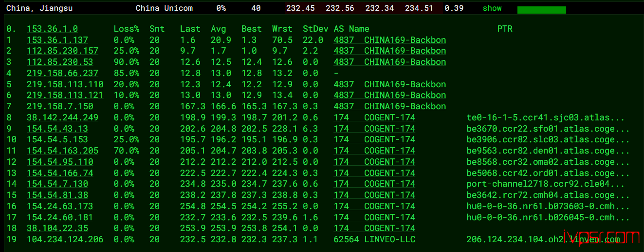
Task: Select PTR te0-16-1-5.ccr41.sjc03.atlas...
Action: [x=545, y=117]
